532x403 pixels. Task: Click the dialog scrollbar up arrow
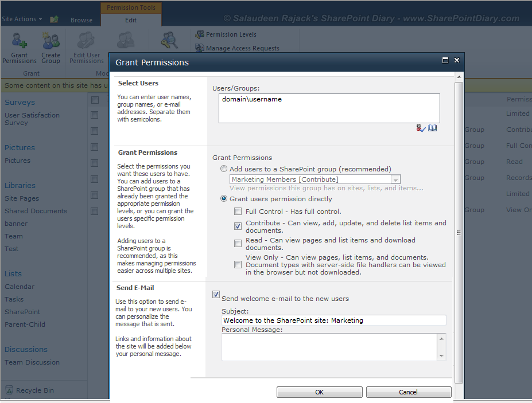coord(459,77)
